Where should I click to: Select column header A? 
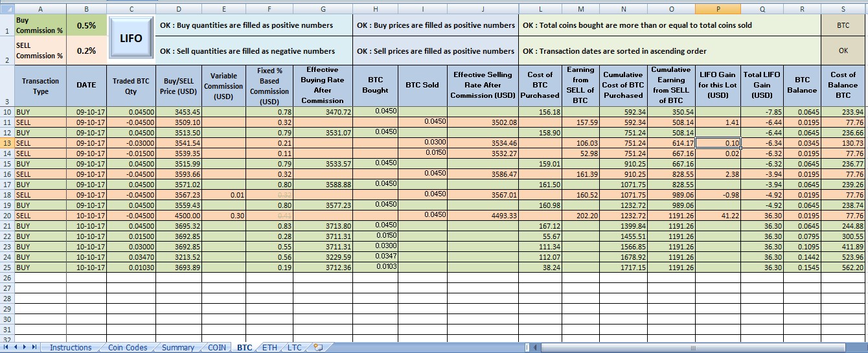(x=40, y=9)
